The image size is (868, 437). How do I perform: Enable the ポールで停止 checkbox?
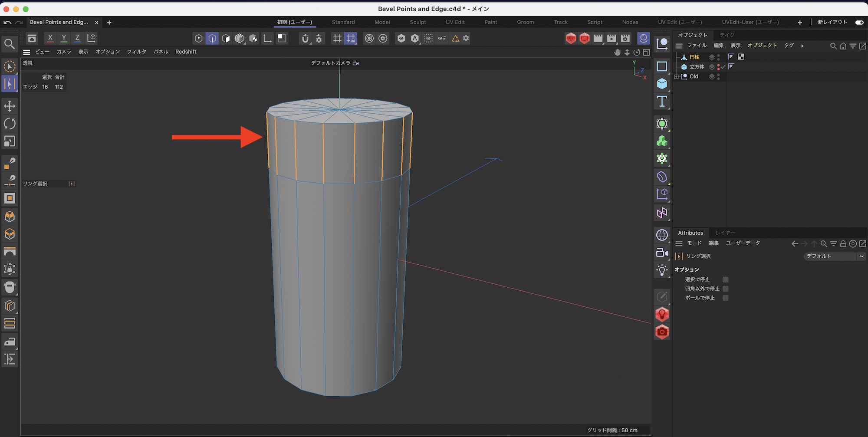coord(725,298)
